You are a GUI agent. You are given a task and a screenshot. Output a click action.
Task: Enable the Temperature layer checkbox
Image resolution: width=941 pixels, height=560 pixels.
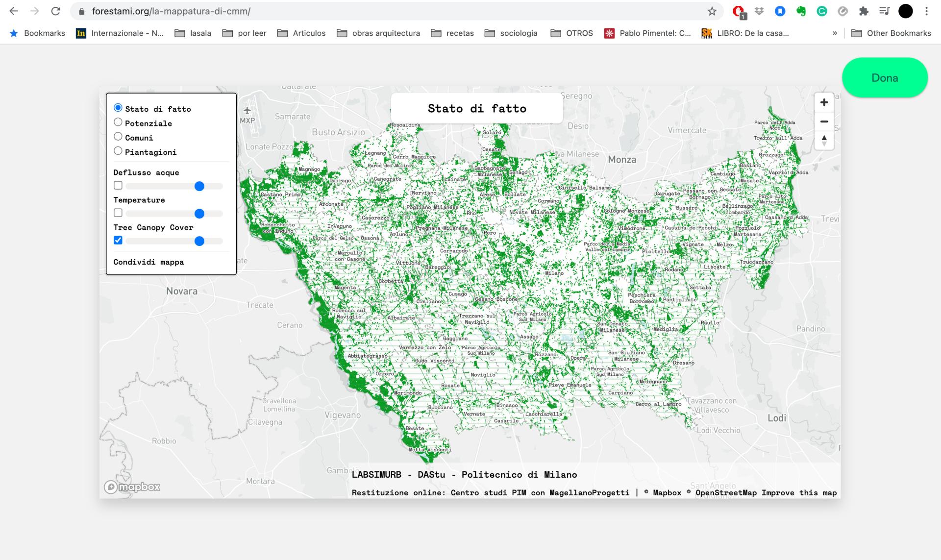tap(118, 213)
